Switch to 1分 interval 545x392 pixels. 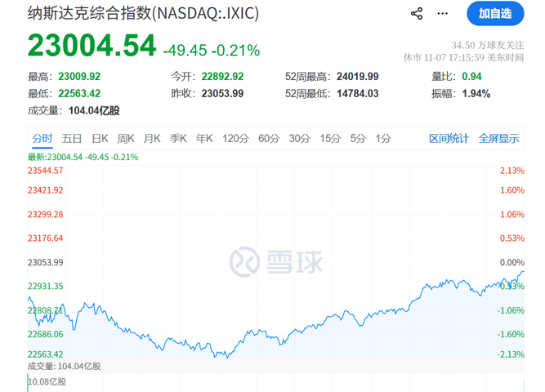(x=383, y=138)
